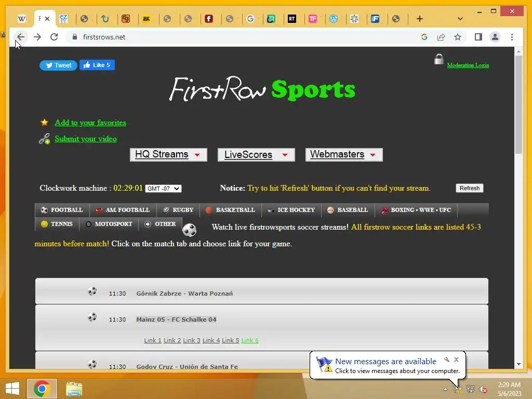Click the FirstRow Sports logo
This screenshot has width=532, height=399.
[x=262, y=89]
